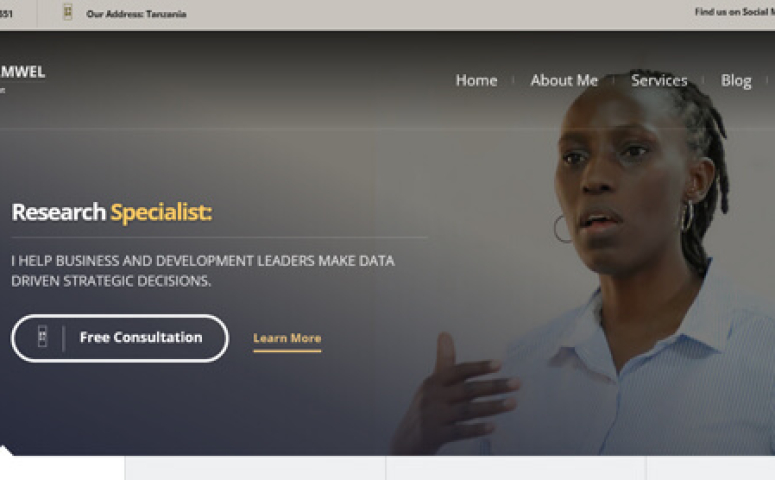Screen dimensions: 775x480
Task: Open the Home menu item
Action: (476, 80)
